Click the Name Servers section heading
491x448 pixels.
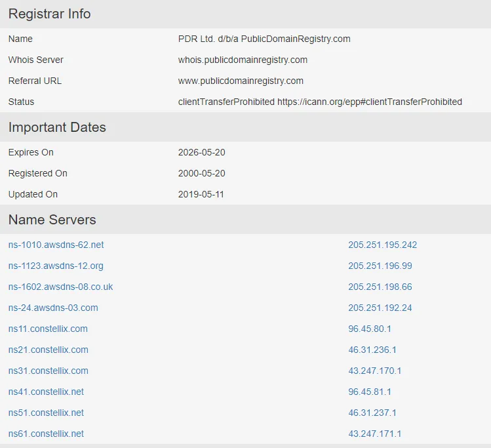(52, 220)
